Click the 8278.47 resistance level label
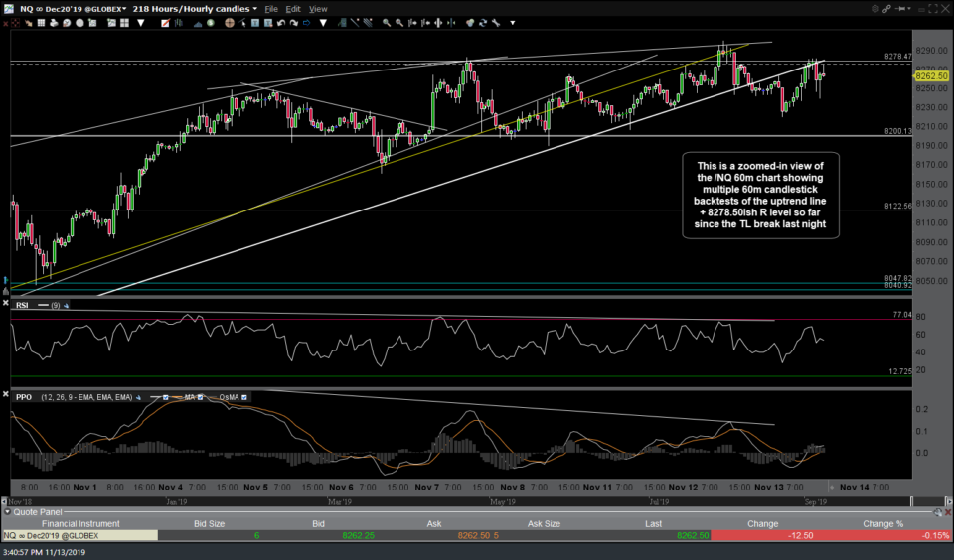Viewport: 954px width, 560px height. (x=898, y=57)
